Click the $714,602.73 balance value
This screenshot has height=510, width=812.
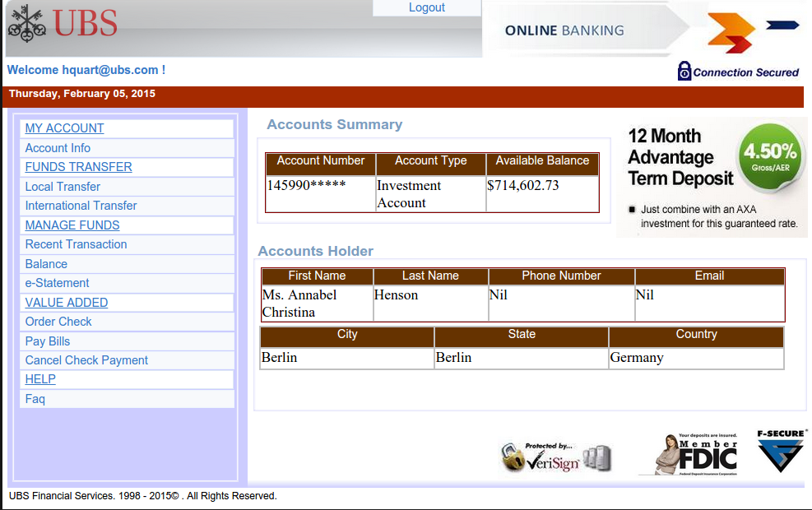tap(523, 185)
